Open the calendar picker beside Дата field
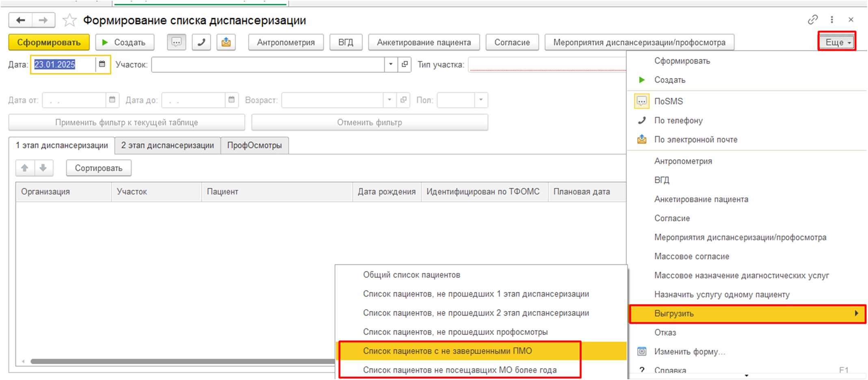Image resolution: width=868 pixels, height=380 pixels. click(102, 64)
